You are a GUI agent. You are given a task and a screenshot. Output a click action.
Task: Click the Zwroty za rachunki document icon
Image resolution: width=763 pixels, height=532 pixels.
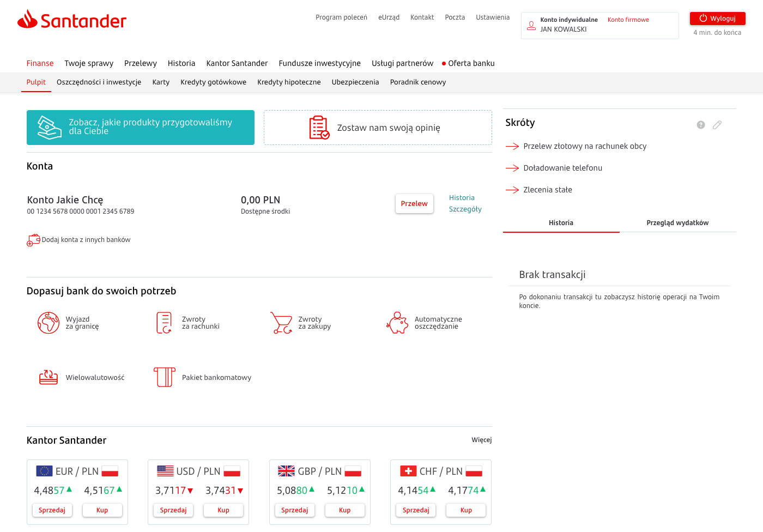pos(164,323)
